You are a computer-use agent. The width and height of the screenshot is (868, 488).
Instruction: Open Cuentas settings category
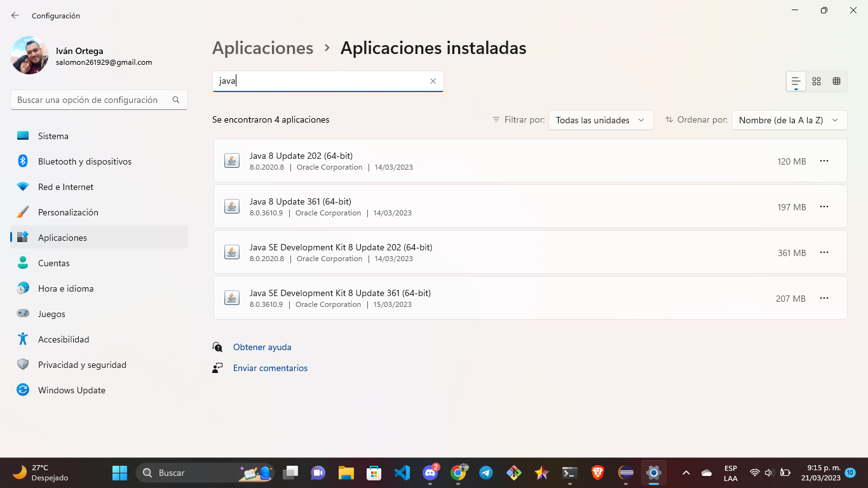(x=99, y=263)
